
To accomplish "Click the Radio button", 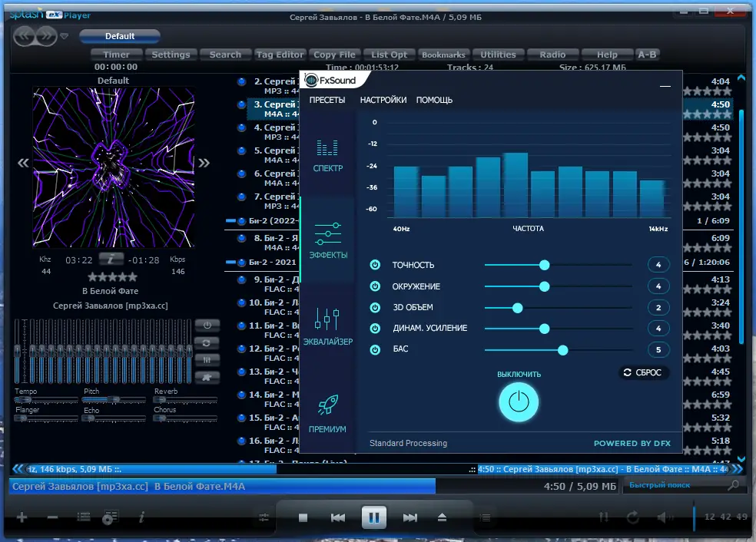I will tap(552, 55).
